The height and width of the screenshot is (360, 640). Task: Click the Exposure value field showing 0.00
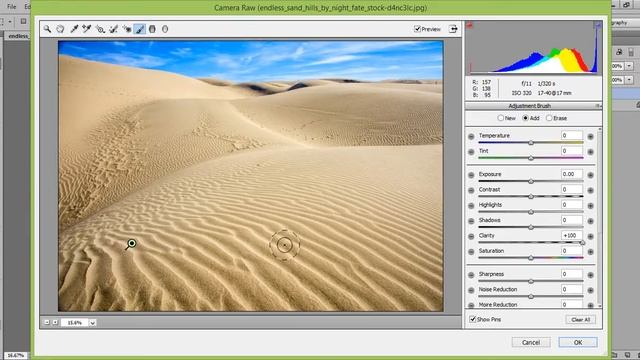tap(571, 174)
